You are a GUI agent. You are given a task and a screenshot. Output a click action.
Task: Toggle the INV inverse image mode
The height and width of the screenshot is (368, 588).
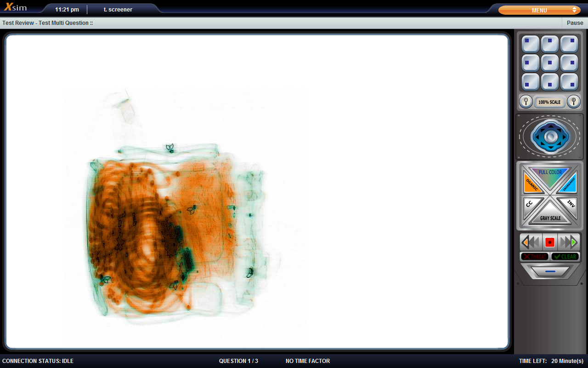[x=569, y=206]
